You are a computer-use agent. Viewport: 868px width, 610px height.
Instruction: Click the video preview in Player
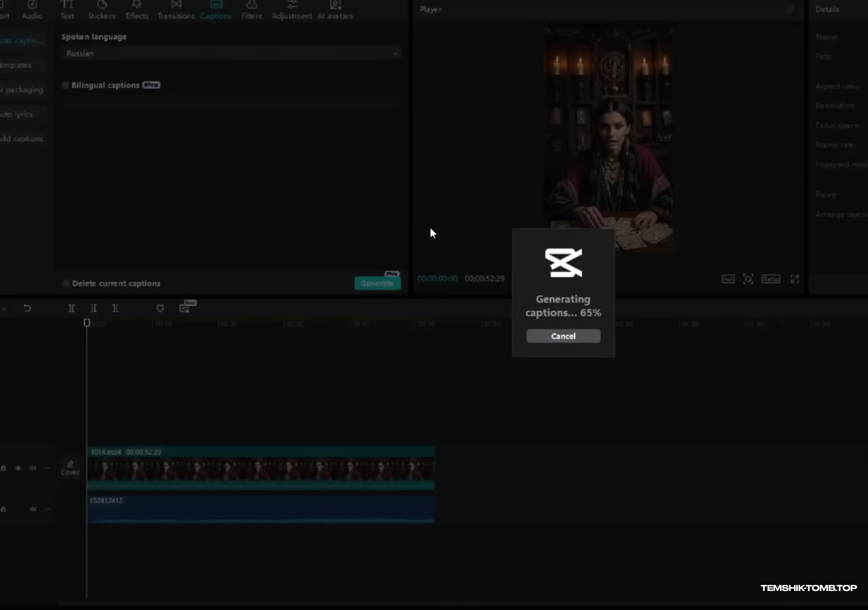(x=610, y=139)
